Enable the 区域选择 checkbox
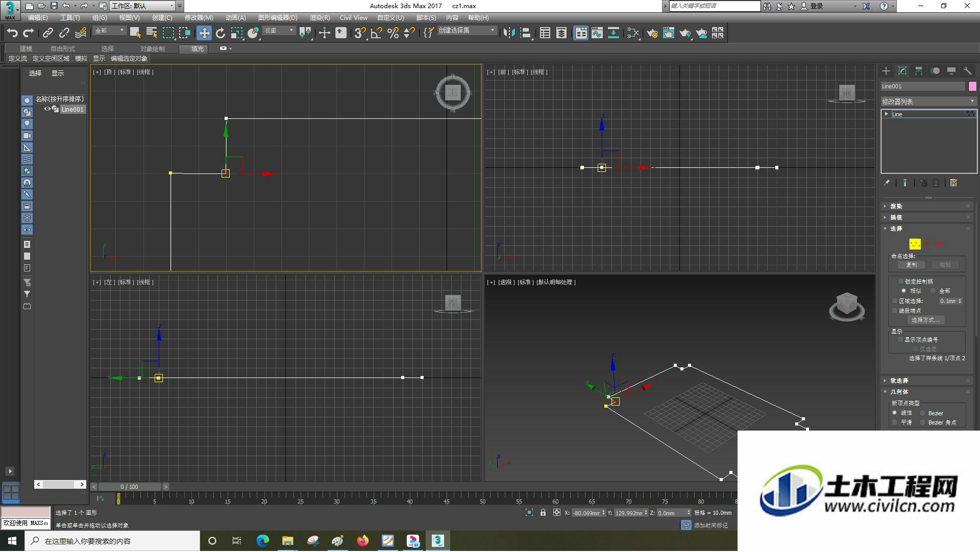Screen dimensions: 980x552 (x=895, y=301)
